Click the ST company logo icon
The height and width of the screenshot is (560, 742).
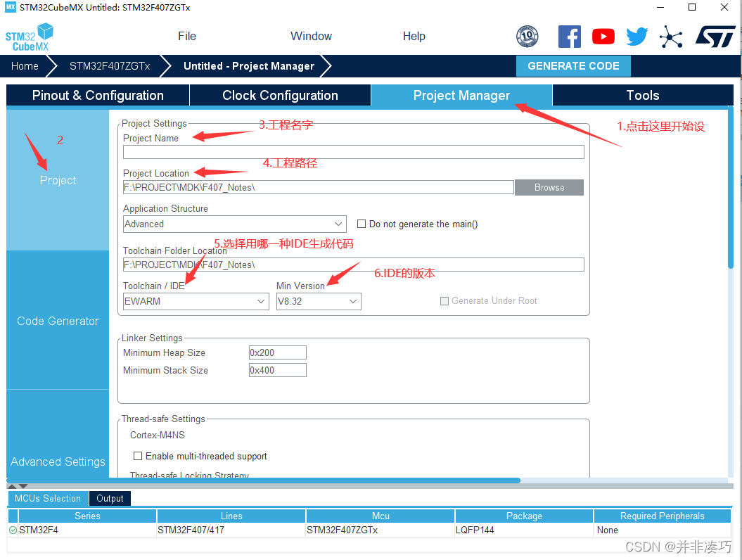click(x=715, y=37)
